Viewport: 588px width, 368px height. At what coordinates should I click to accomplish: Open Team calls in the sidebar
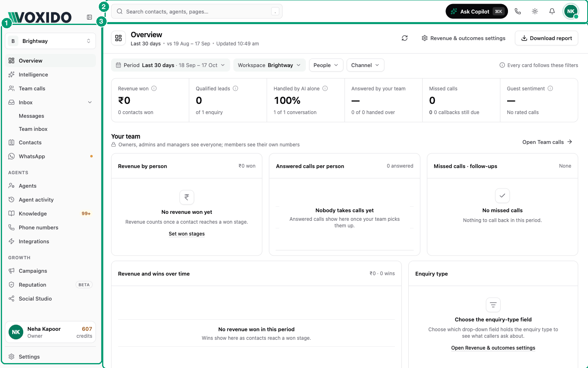(50, 88)
